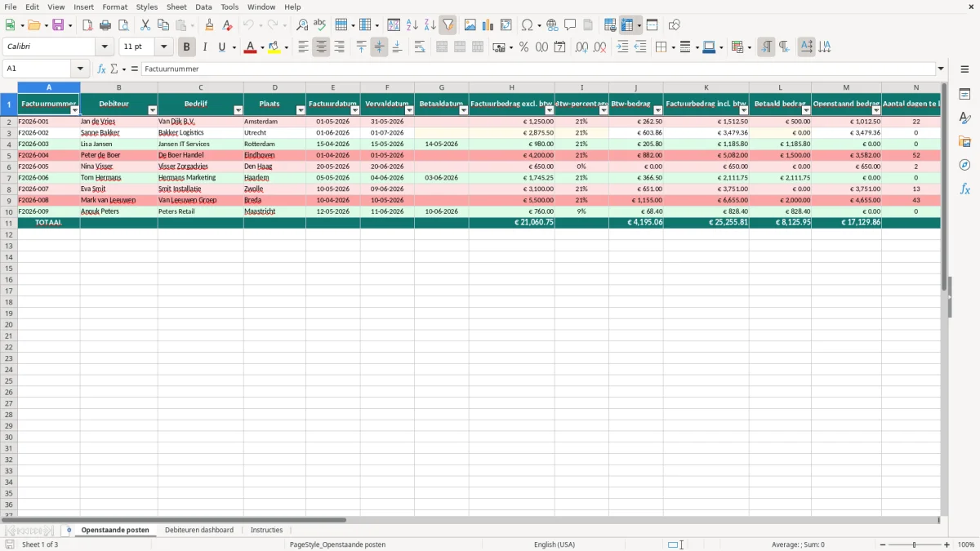Click zoom in plus button

947,544
